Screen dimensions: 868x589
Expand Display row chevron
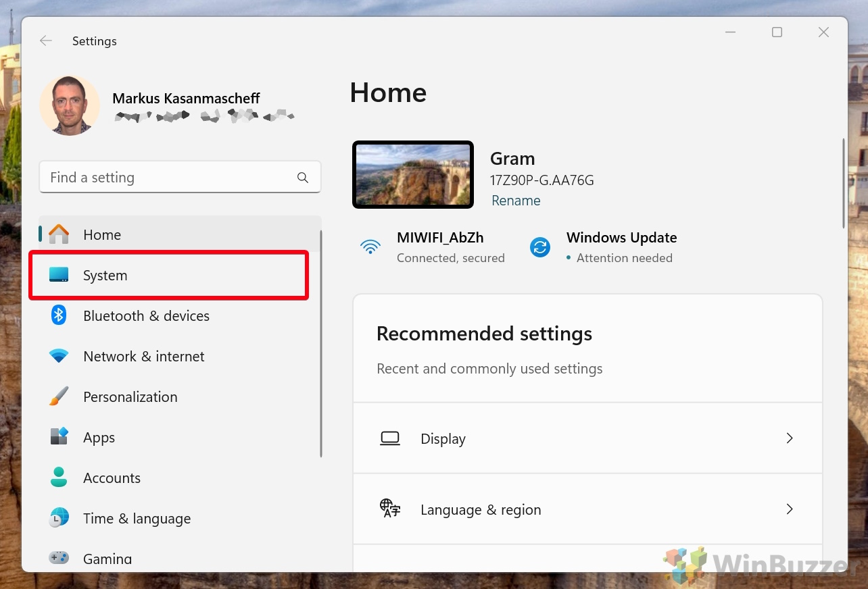(789, 438)
